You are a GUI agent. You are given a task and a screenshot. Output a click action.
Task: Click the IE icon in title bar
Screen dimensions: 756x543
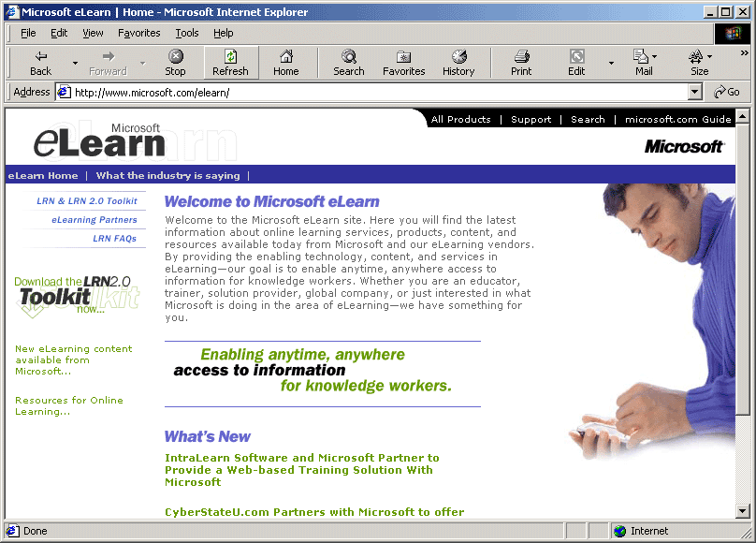coord(12,12)
